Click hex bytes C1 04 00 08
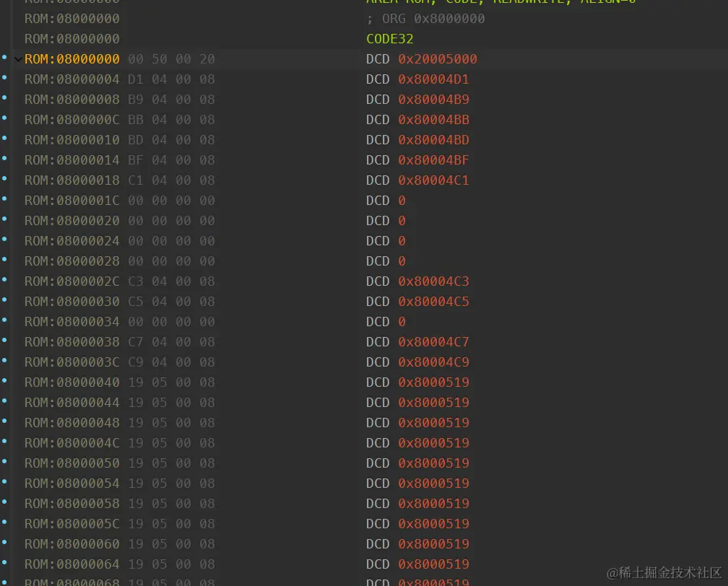This screenshot has height=586, width=728. (x=171, y=180)
